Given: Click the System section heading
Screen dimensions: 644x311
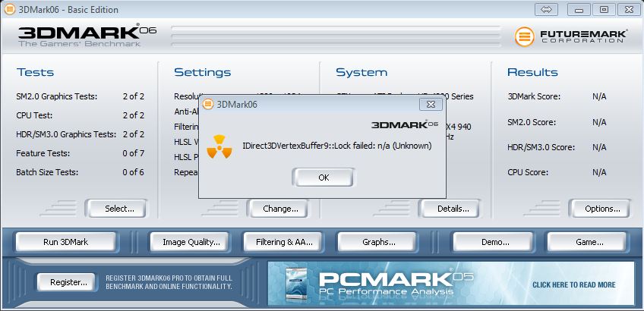Looking at the screenshot, I should click(x=361, y=72).
